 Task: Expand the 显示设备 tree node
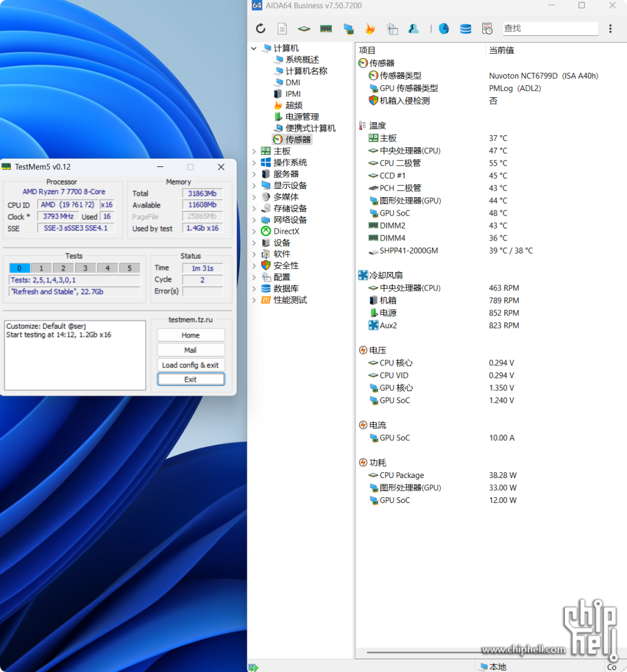pyautogui.click(x=254, y=186)
